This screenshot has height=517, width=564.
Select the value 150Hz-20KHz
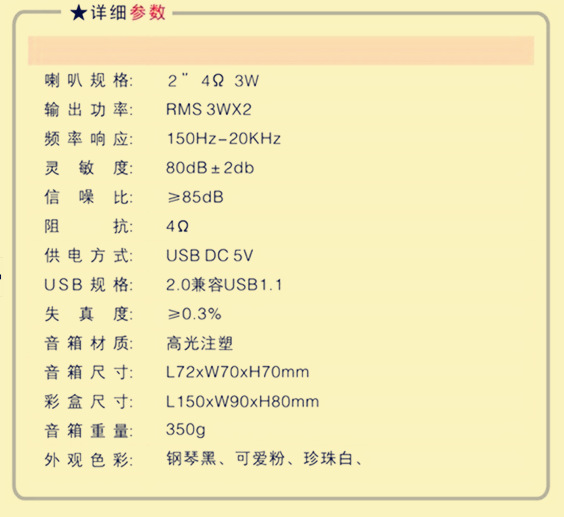[224, 139]
